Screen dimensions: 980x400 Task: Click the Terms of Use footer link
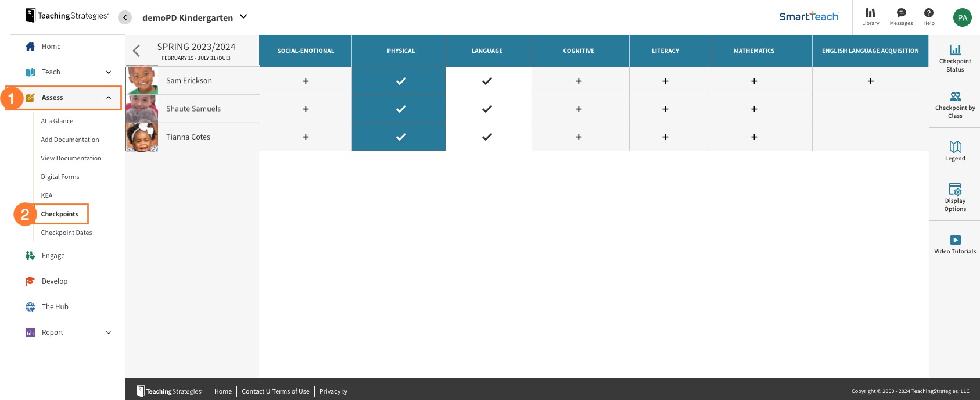point(290,391)
